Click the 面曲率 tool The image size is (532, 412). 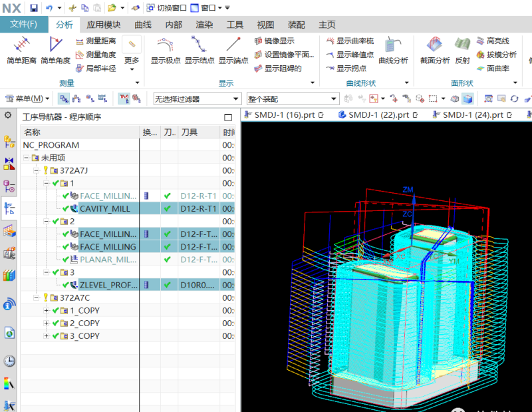tap(493, 69)
